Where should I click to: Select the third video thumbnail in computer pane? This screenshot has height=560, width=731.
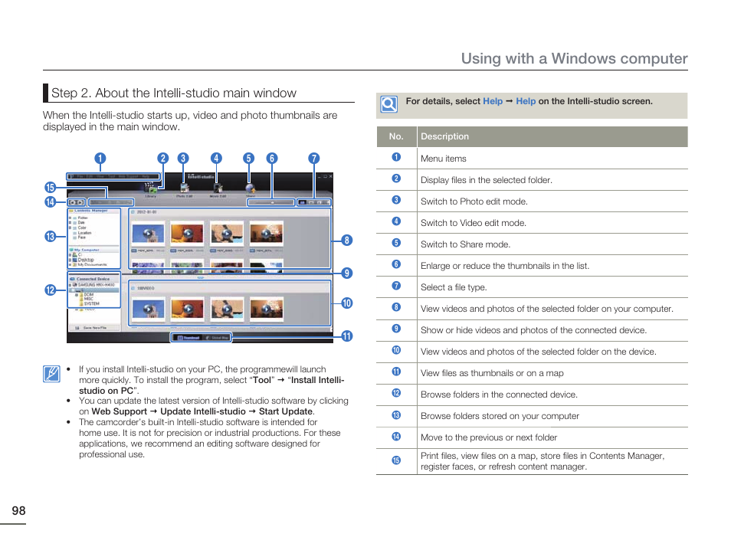click(227, 234)
